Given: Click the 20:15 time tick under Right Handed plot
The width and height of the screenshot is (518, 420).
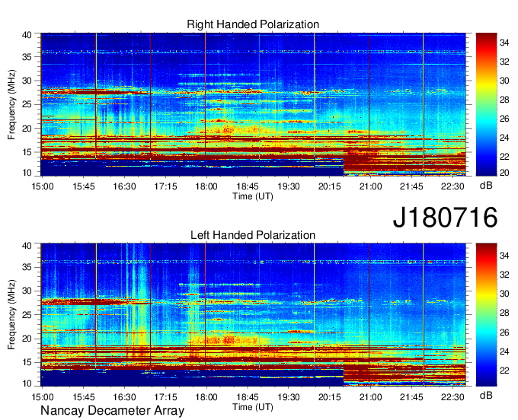Looking at the screenshot, I should [329, 186].
